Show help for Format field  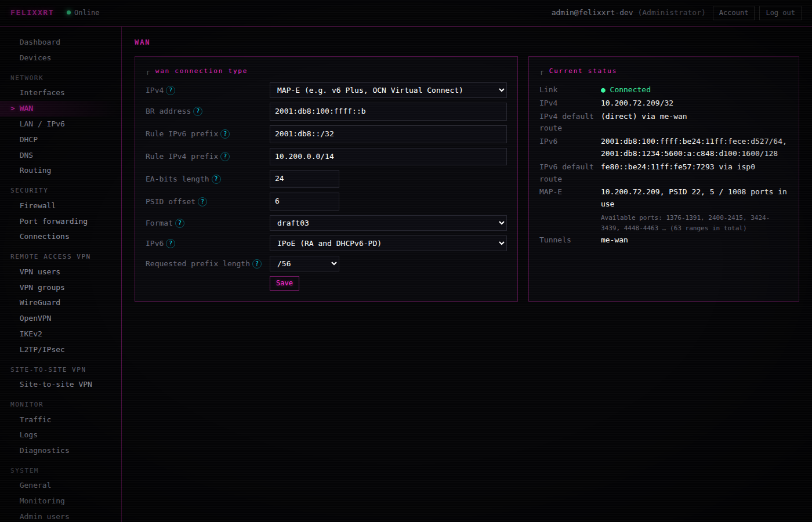coord(180,223)
